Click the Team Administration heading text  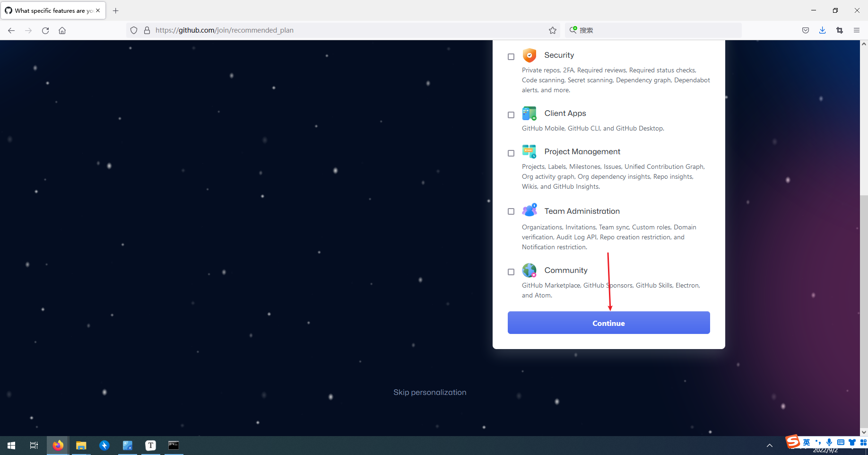582,211
